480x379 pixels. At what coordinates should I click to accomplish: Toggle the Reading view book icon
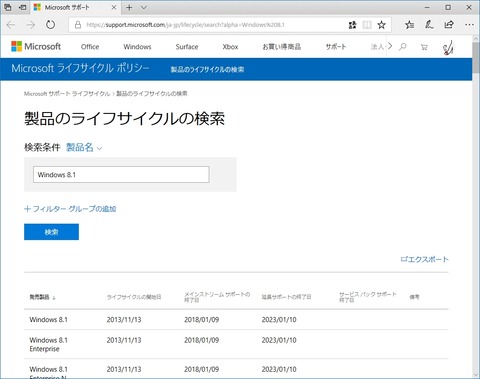point(367,25)
